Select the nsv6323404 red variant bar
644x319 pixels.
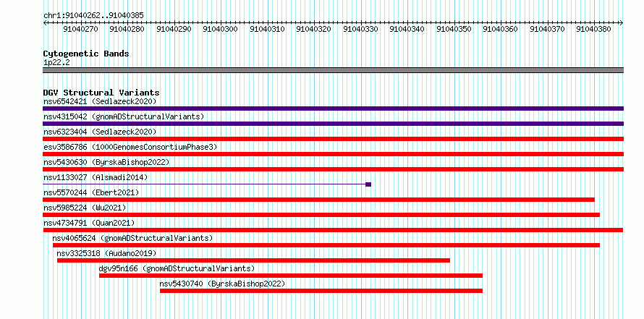(x=333, y=139)
